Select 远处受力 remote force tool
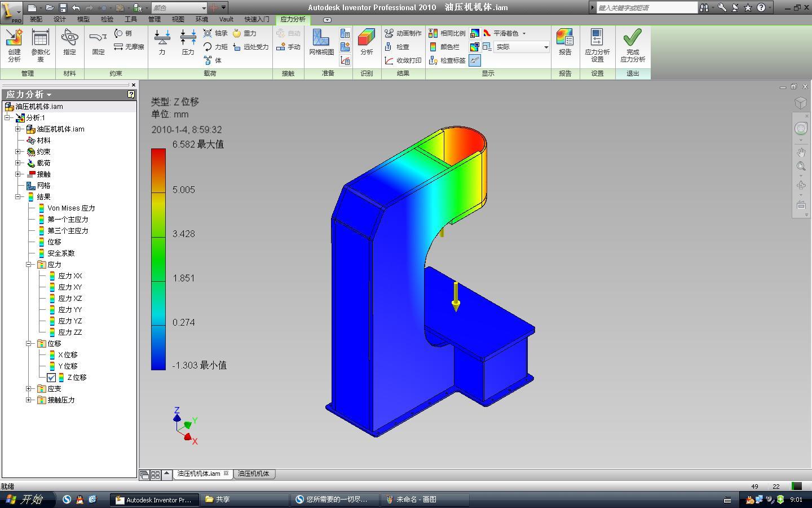The height and width of the screenshot is (508, 812). tap(250, 47)
